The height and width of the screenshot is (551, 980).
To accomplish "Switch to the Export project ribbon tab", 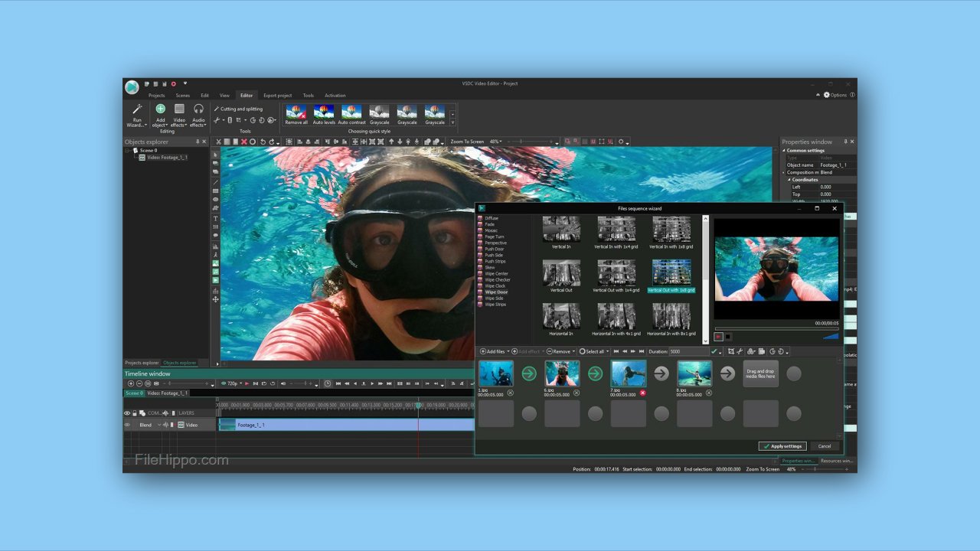I will coord(277,95).
